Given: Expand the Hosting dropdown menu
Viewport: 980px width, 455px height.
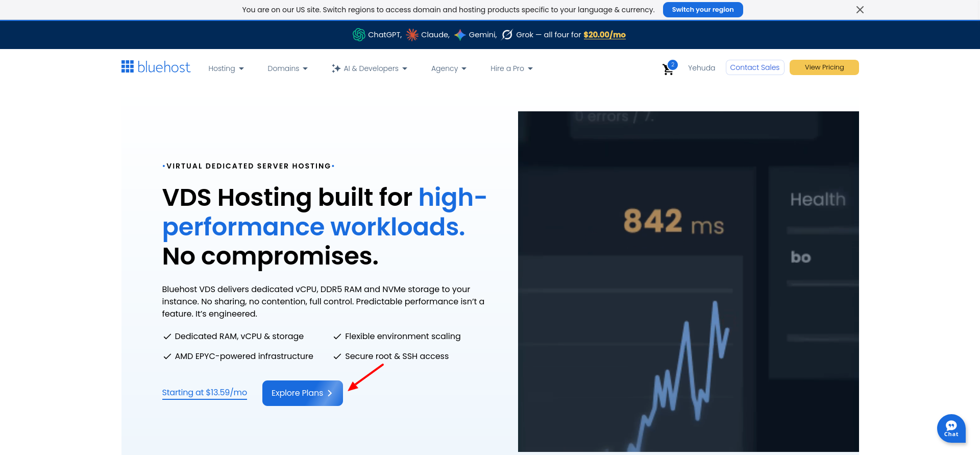Looking at the screenshot, I should (x=226, y=68).
